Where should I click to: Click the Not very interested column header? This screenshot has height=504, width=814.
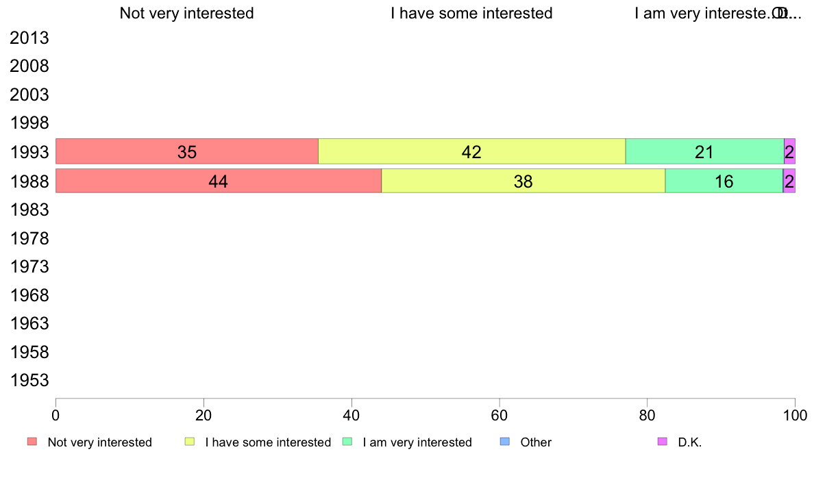187,13
